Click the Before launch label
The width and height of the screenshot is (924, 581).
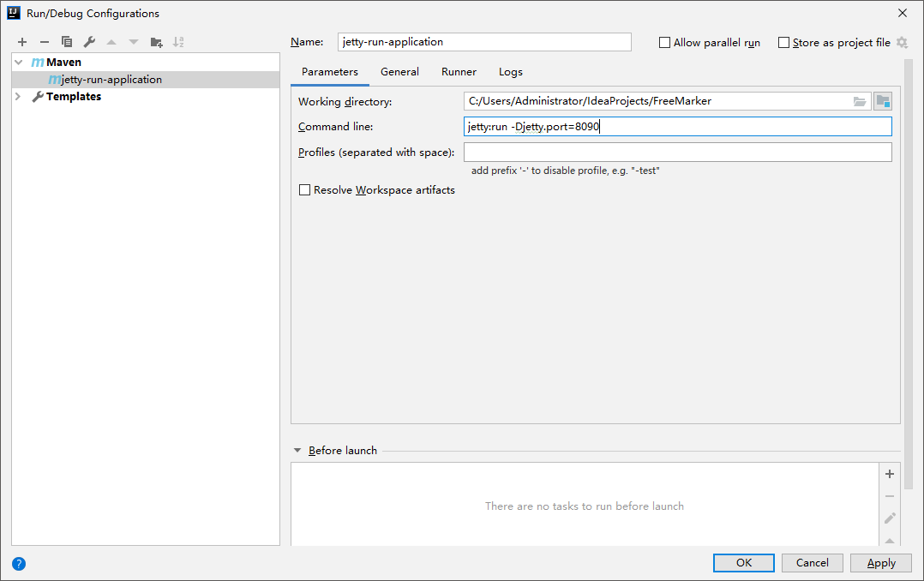342,450
